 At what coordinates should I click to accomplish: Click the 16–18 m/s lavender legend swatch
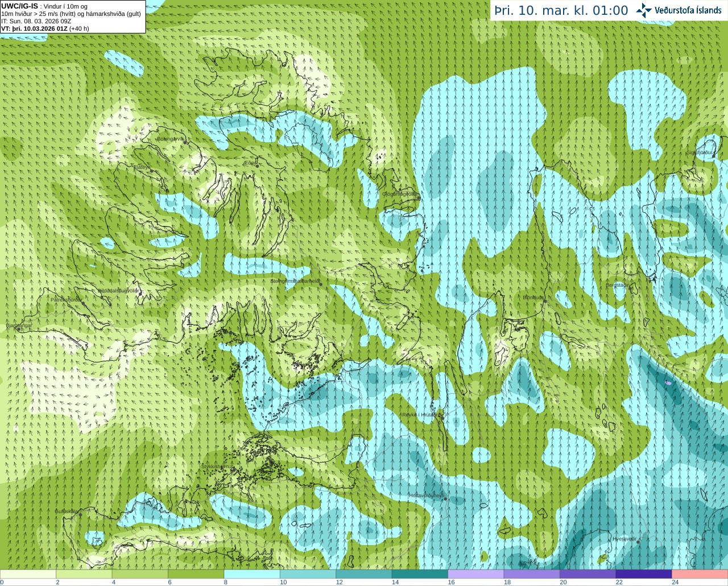click(x=476, y=574)
